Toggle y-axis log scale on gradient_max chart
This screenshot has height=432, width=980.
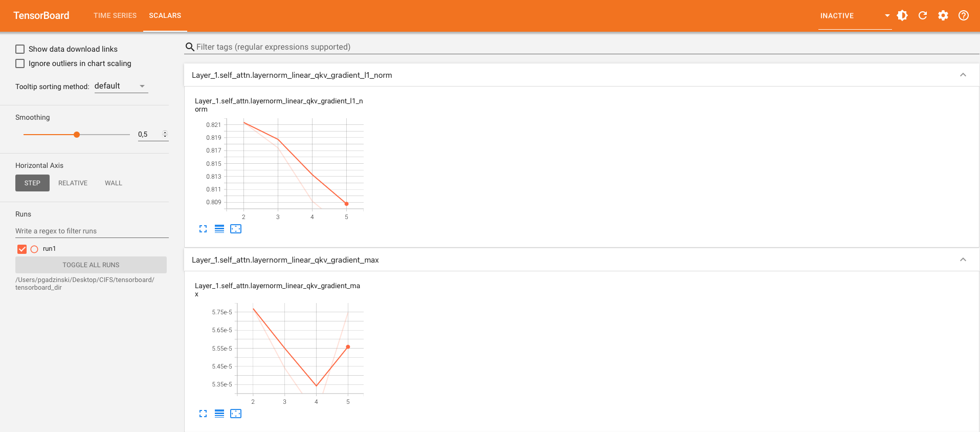coord(219,414)
